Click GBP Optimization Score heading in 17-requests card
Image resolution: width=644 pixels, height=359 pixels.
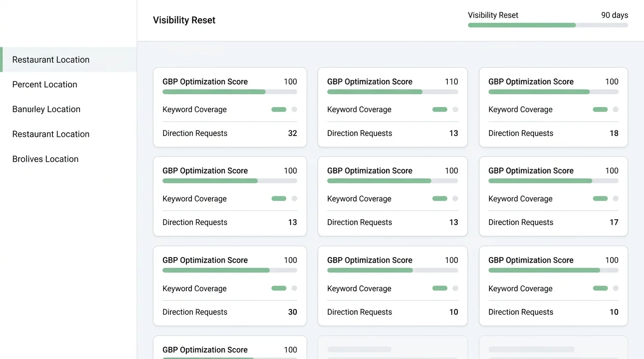point(531,171)
